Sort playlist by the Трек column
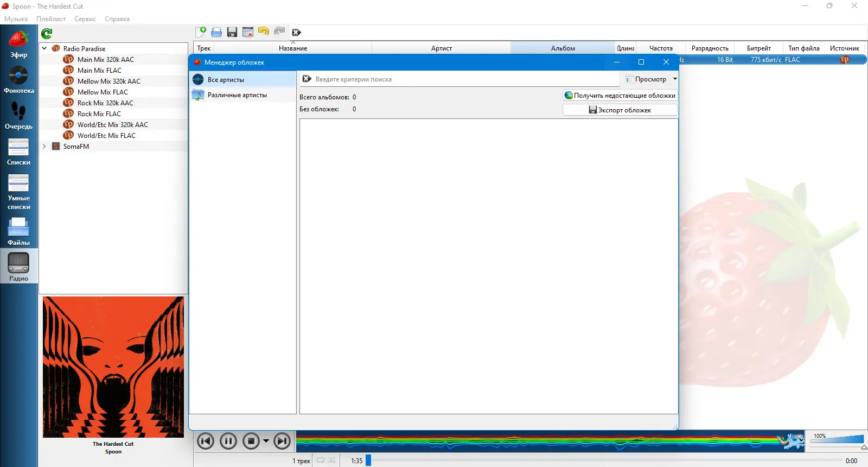This screenshot has height=467, width=868. coord(204,48)
